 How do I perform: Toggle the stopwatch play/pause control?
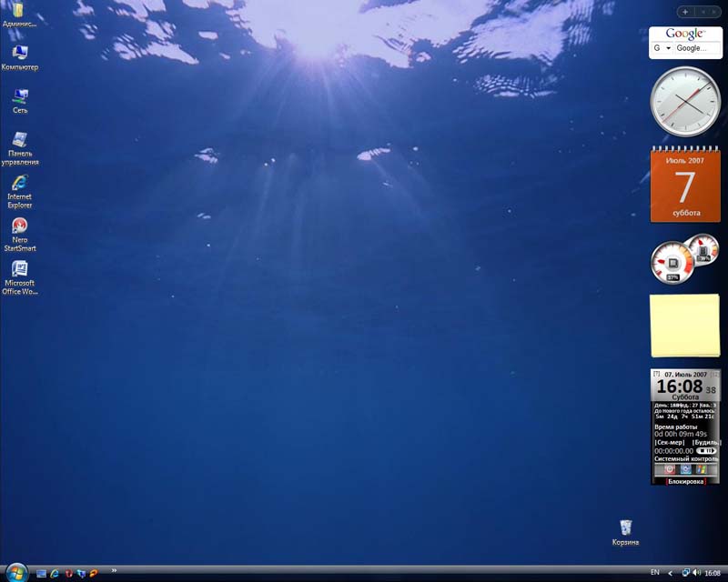pyautogui.click(x=706, y=451)
